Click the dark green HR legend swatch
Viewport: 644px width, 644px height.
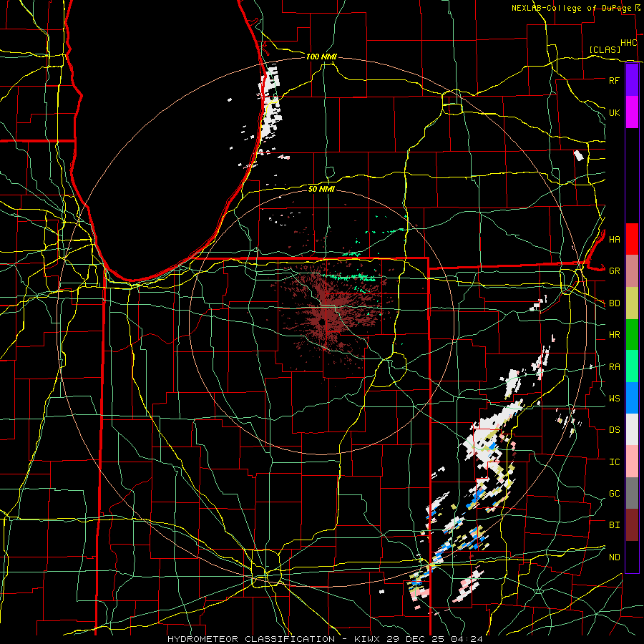632,334
